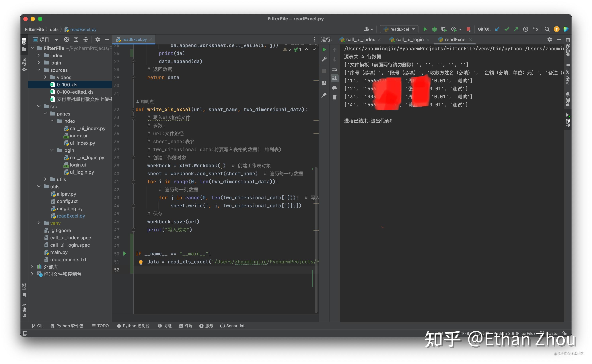The height and width of the screenshot is (364, 592).
Task: Show Git history clock icon
Action: coord(525,29)
